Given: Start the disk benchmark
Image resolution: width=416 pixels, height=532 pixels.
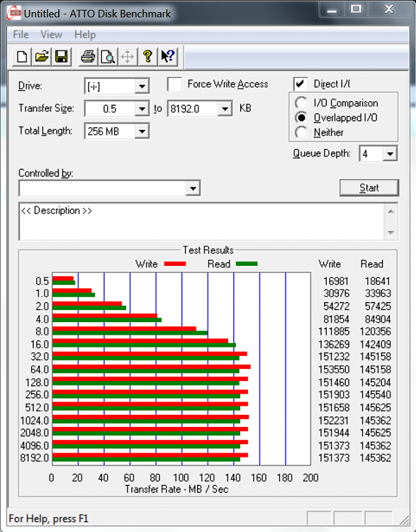Looking at the screenshot, I should [x=369, y=188].
